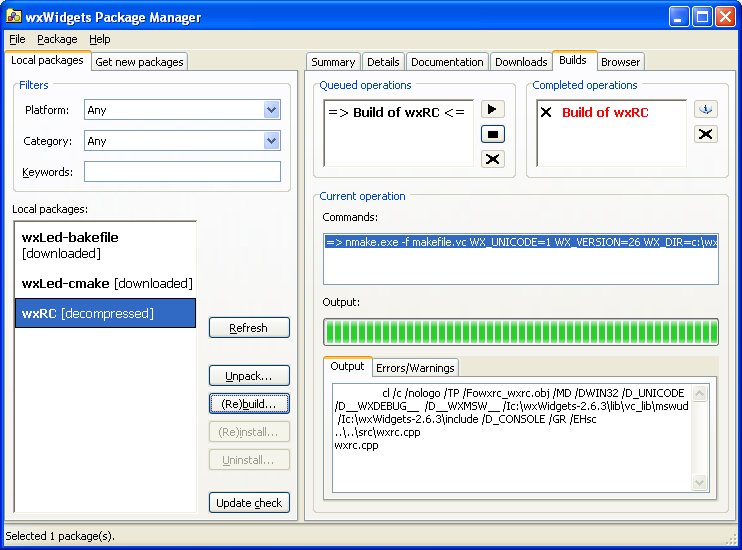The image size is (742, 550).
Task: Click the status bar text Selected 1 package(s).
Action: [60, 536]
